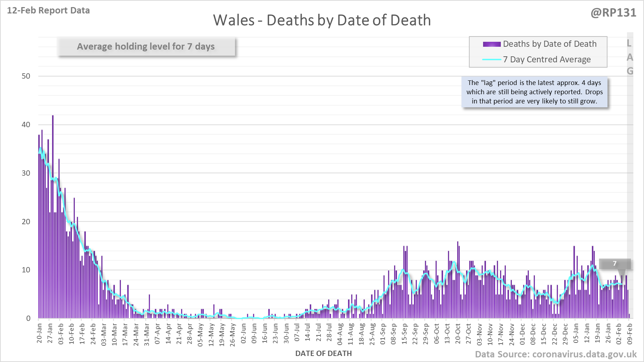644x362 pixels.
Task: Click the 15-Sep date label
Action: point(404,333)
